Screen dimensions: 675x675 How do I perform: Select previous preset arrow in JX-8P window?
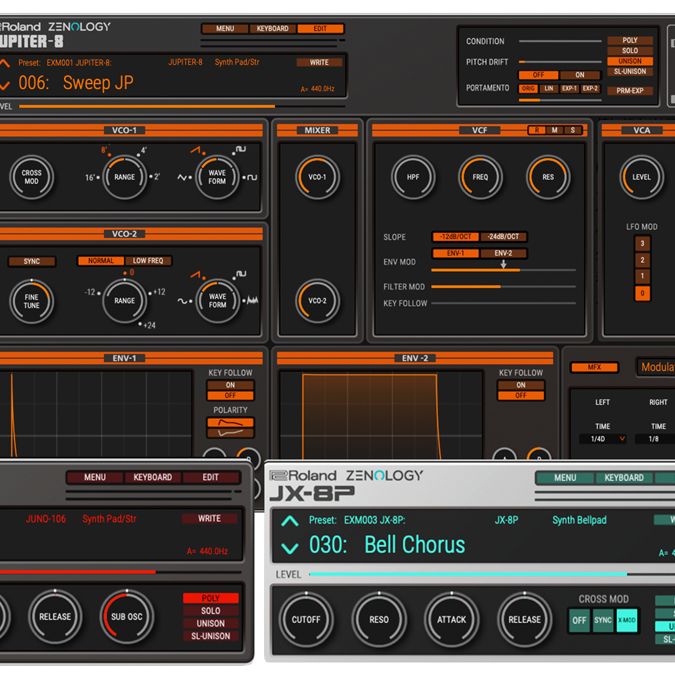[x=290, y=521]
